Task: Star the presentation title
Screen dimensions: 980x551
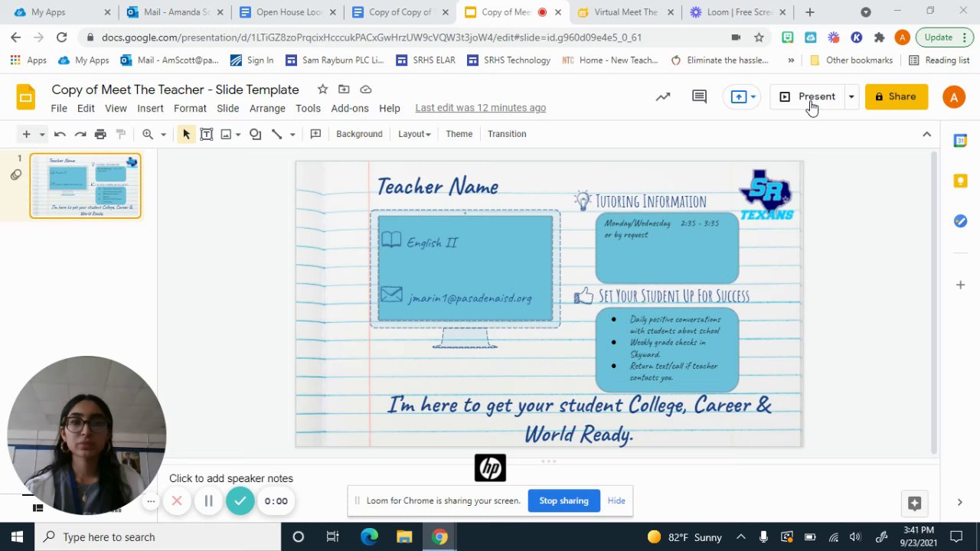Action: click(323, 90)
